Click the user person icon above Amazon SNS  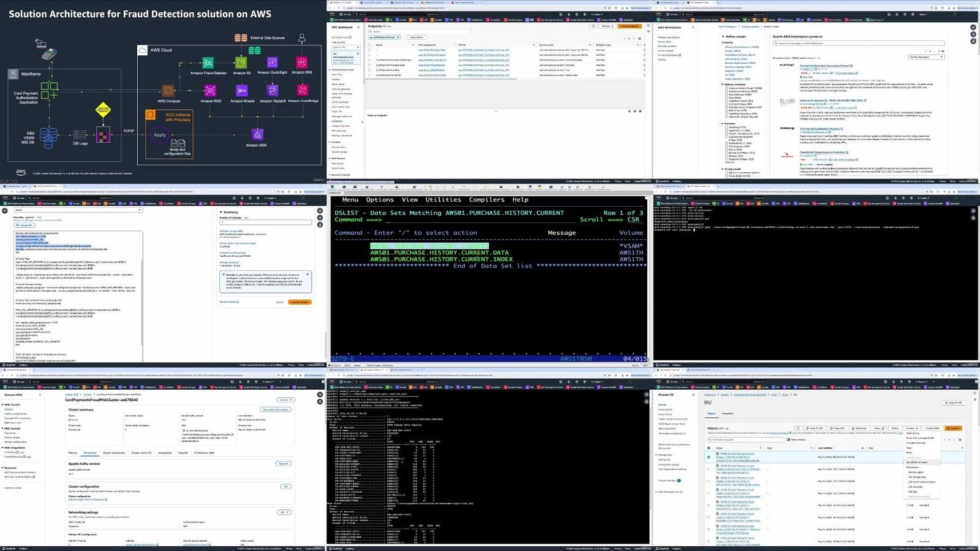pos(302,38)
